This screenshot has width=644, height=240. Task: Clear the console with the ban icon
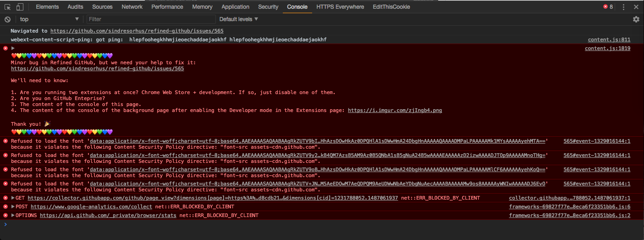click(8, 19)
